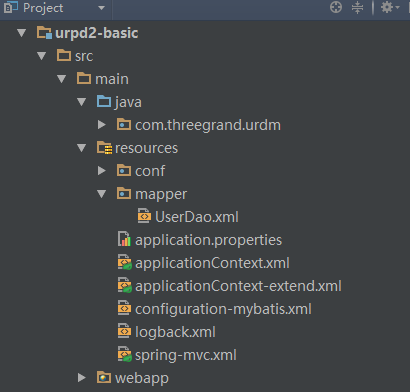Viewport: 410px width, 392px height.
Task: Click the Project view label
Action: (x=43, y=8)
